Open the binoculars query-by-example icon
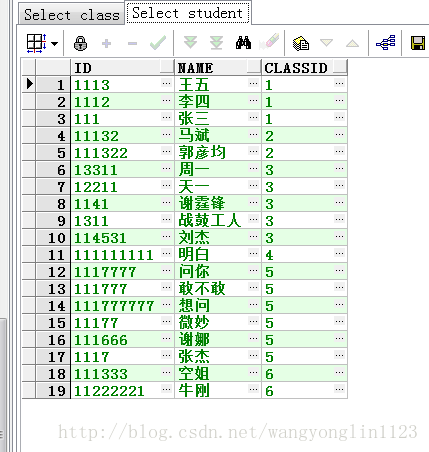429x452 pixels. coord(243,43)
